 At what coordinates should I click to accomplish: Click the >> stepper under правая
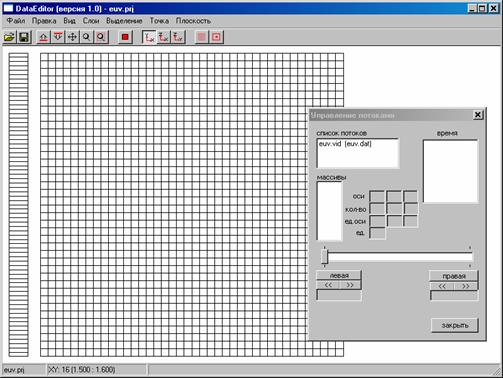tap(466, 286)
